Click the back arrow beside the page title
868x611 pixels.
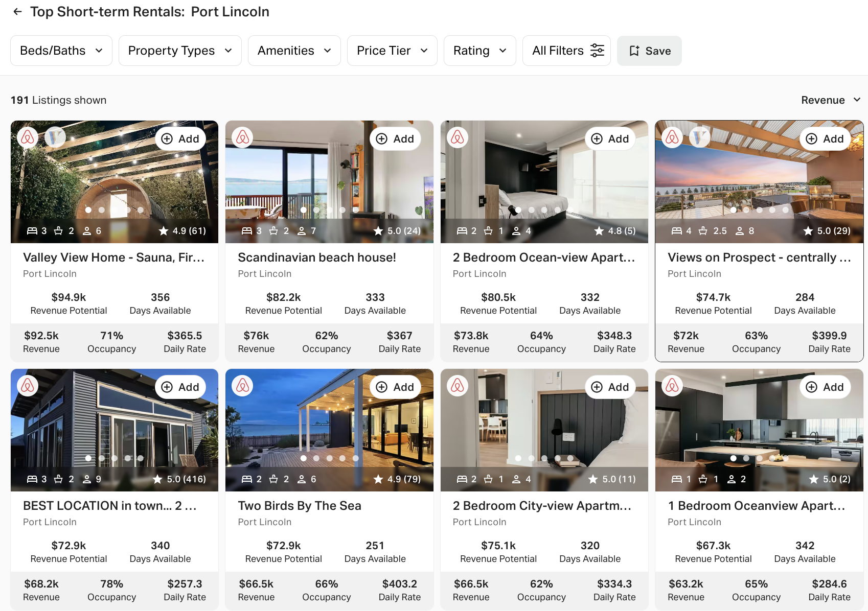17,11
